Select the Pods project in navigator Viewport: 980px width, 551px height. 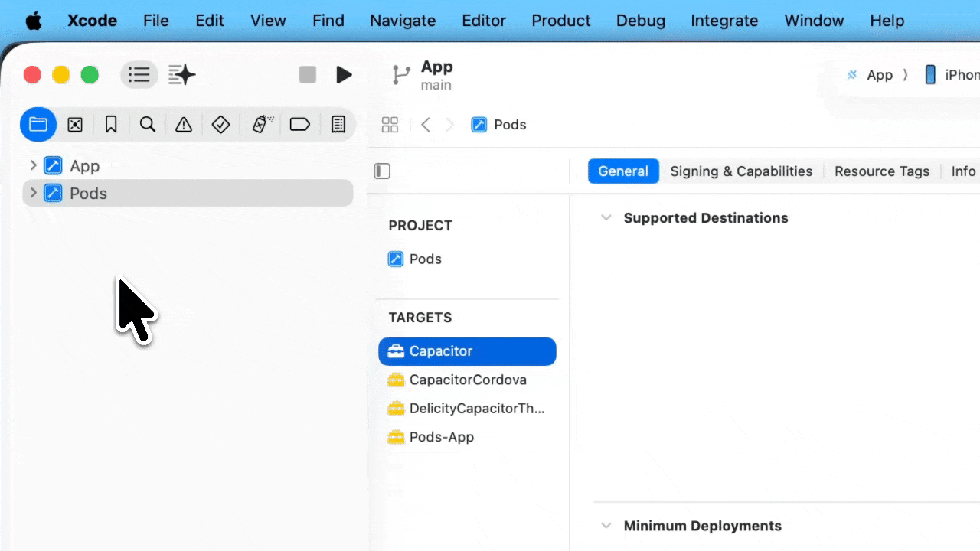tap(188, 193)
